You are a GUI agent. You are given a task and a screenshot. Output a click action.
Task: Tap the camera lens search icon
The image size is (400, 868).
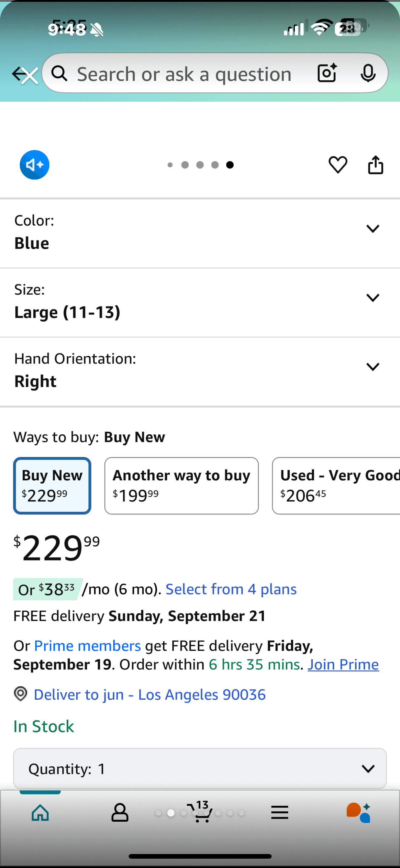coord(327,73)
